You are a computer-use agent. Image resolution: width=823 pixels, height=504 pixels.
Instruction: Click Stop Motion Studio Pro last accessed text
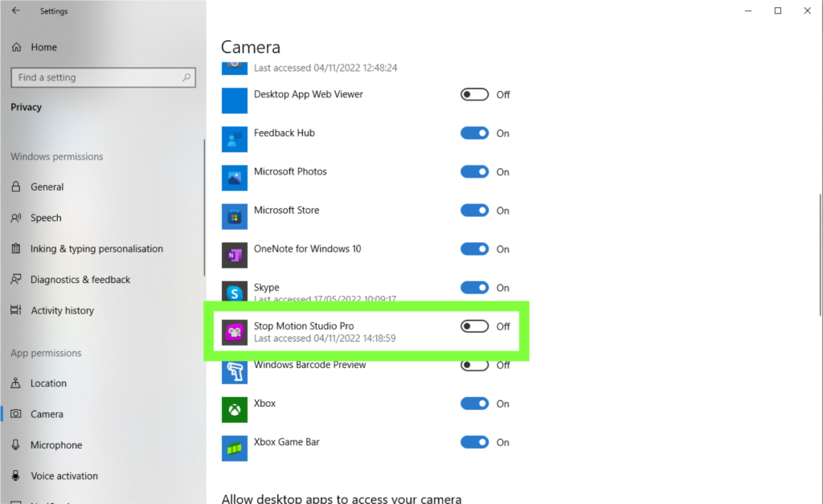click(x=325, y=338)
